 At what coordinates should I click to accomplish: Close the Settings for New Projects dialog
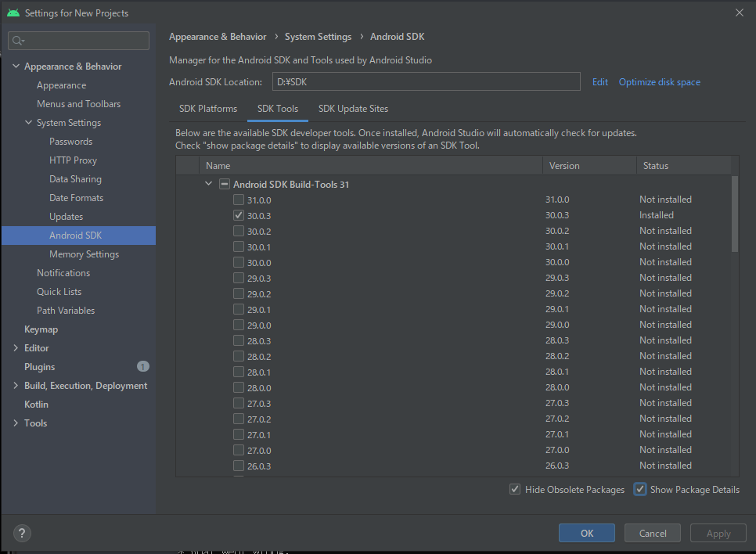(740, 13)
